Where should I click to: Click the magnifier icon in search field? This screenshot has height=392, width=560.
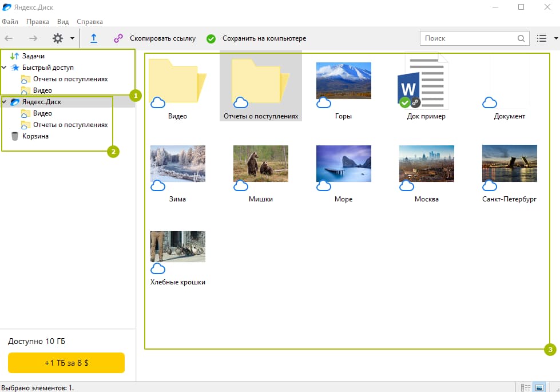tap(521, 38)
